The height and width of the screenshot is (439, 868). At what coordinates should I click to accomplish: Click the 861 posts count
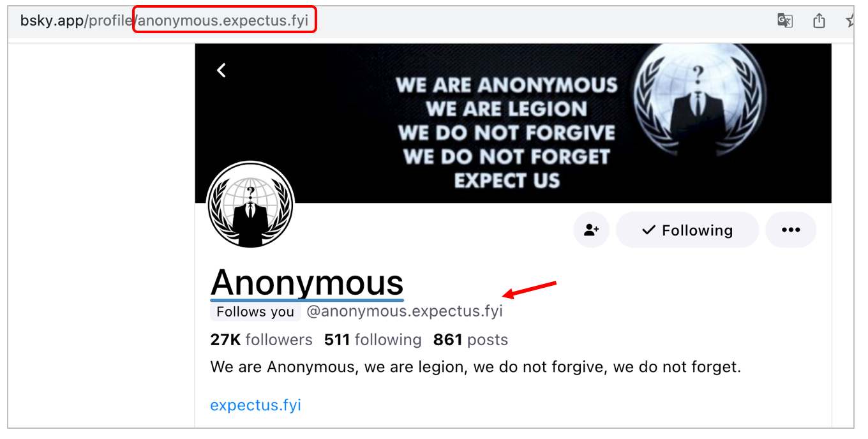(470, 339)
